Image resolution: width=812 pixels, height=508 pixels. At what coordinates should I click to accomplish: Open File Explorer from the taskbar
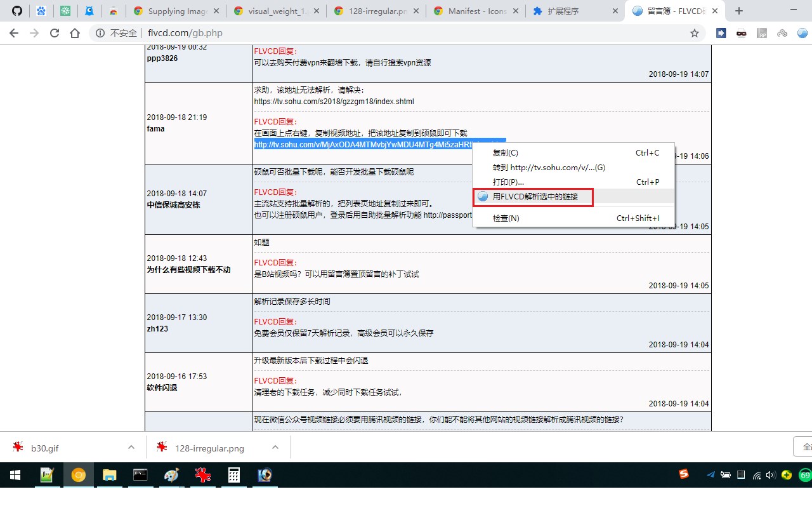(x=109, y=475)
